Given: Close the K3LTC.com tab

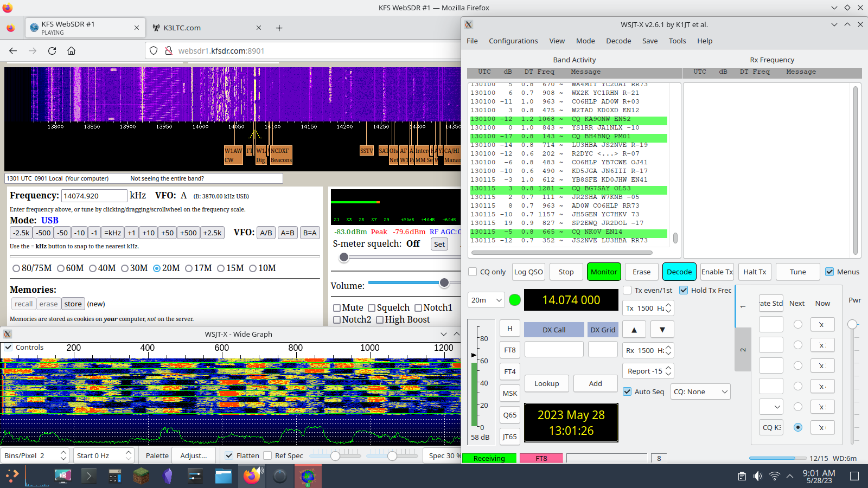Looking at the screenshot, I should 259,28.
